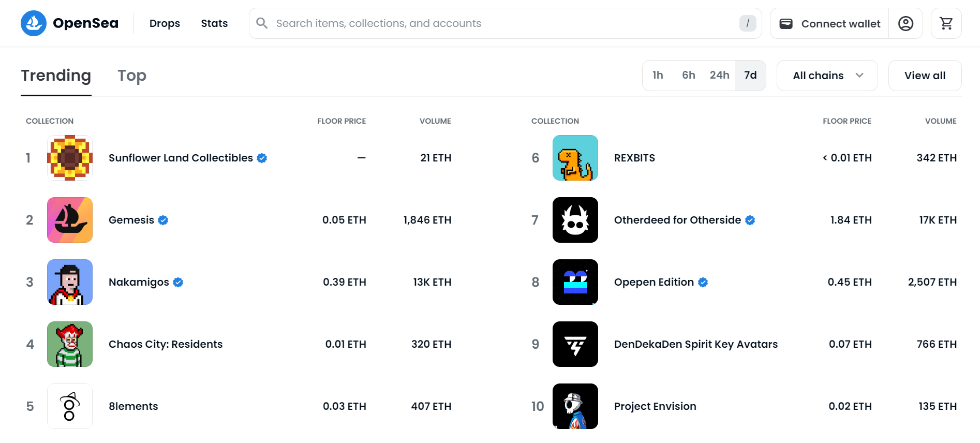Click verified badge next to Otherdeed for Otherside
The image size is (980, 443).
click(750, 220)
